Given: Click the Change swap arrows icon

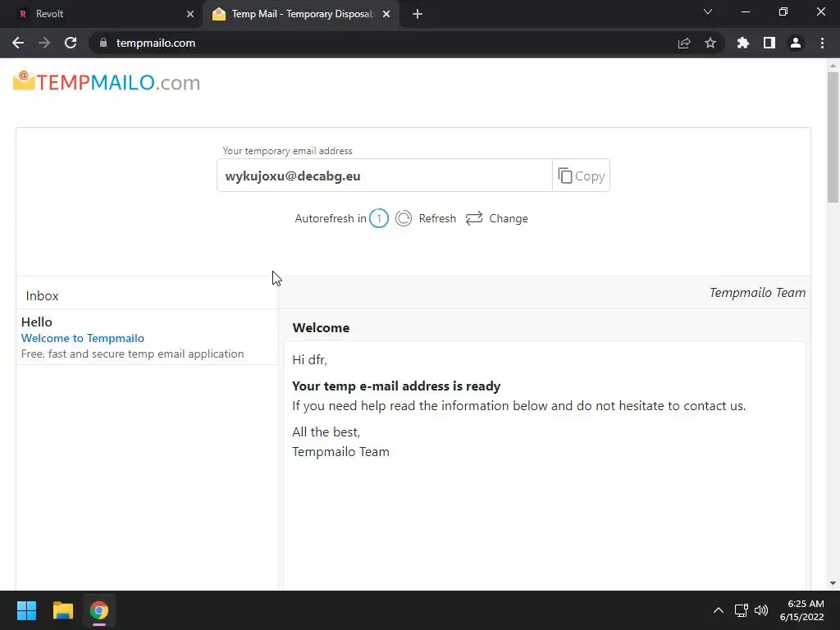Looking at the screenshot, I should (474, 218).
